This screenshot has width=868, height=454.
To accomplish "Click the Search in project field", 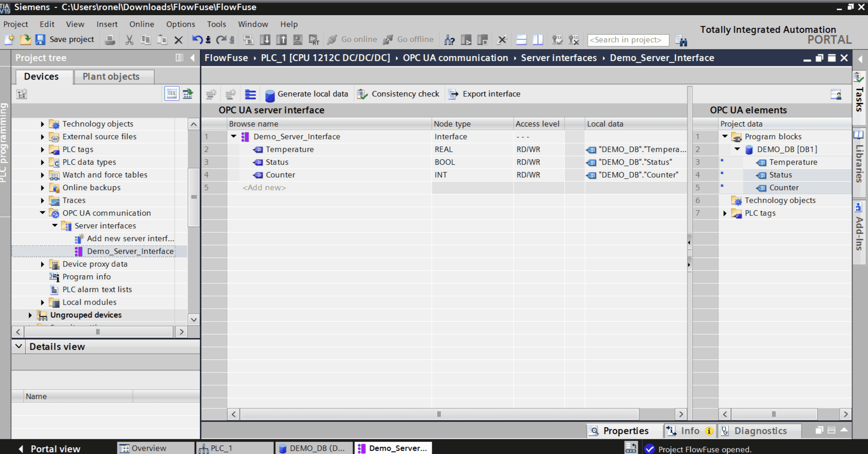I will coord(628,40).
